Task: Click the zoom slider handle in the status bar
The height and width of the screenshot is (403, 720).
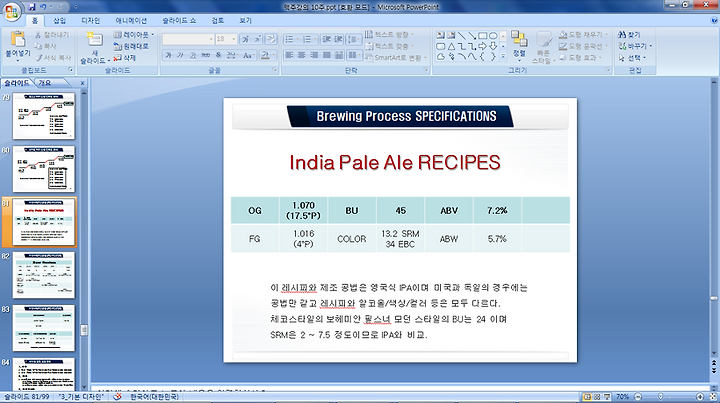Action: (660, 397)
